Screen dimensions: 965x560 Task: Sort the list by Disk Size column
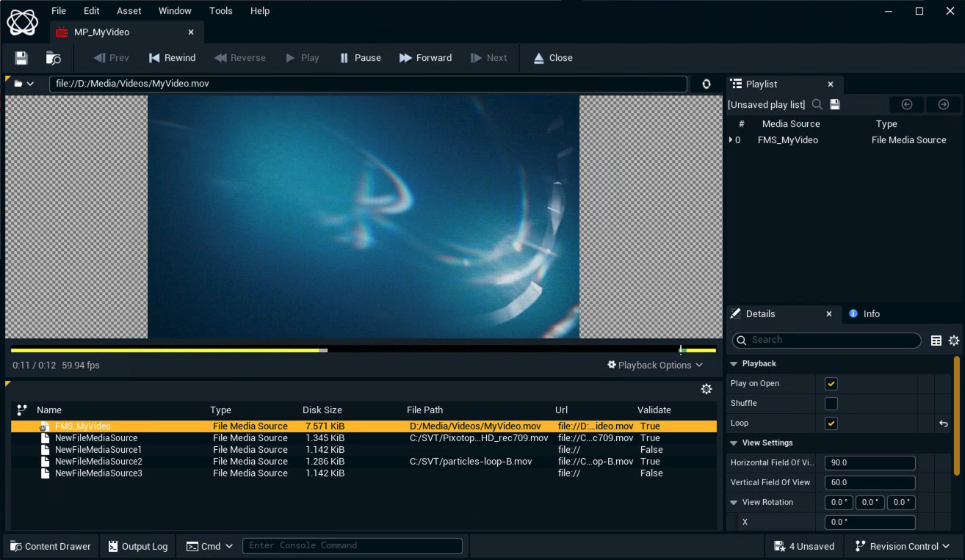[x=322, y=410]
